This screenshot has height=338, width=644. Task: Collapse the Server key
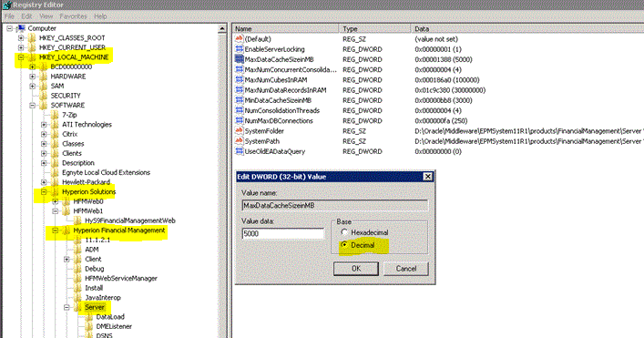[66, 307]
